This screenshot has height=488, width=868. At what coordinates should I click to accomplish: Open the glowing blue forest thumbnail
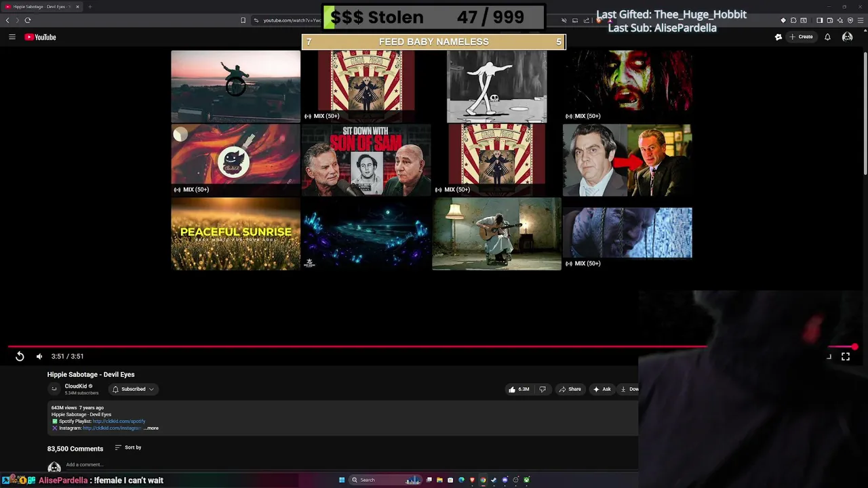point(366,234)
